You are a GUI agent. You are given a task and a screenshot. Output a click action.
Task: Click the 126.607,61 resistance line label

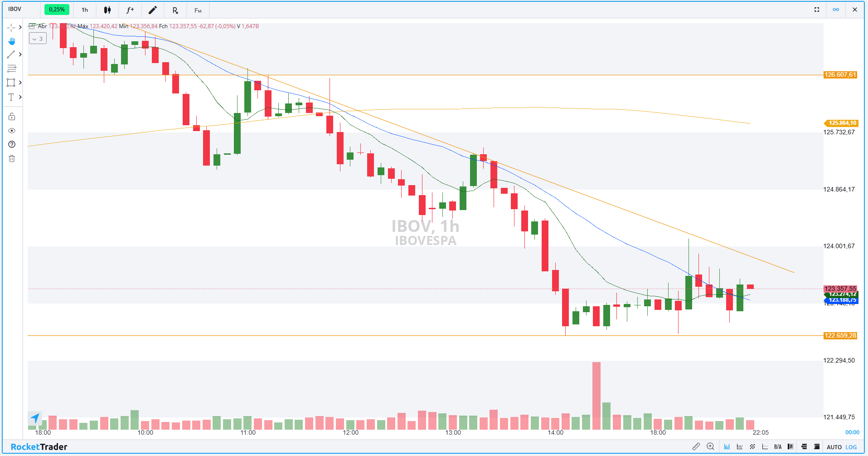840,75
